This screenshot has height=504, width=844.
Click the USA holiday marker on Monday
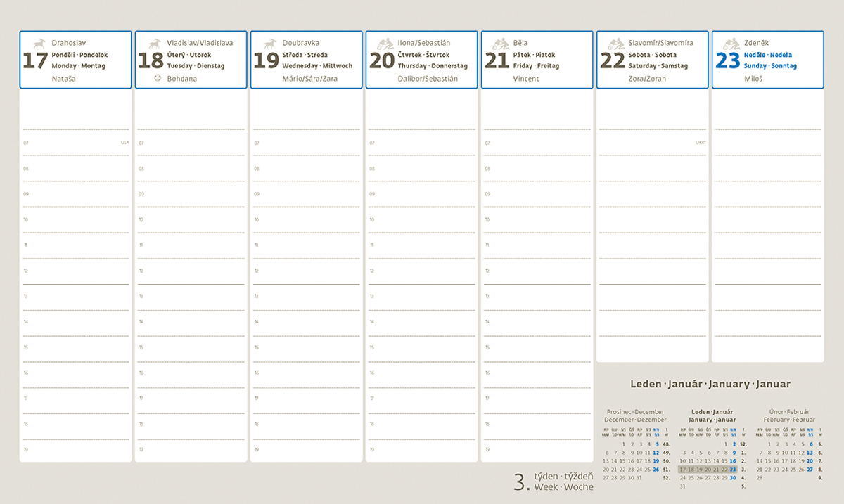(124, 143)
